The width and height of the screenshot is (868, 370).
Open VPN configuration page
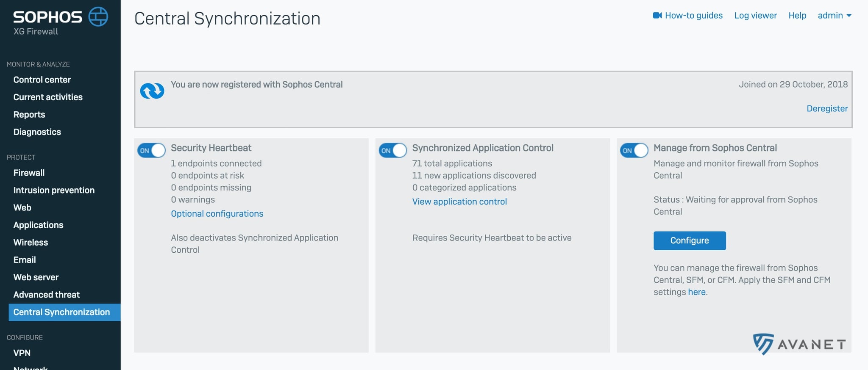[22, 353]
